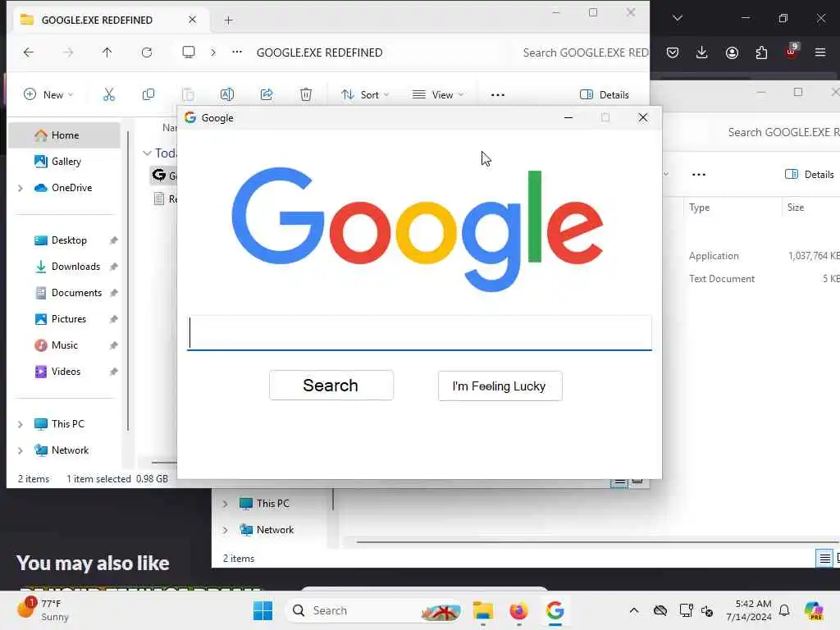
Task: List all Firefox tabs chevron
Action: click(x=678, y=18)
